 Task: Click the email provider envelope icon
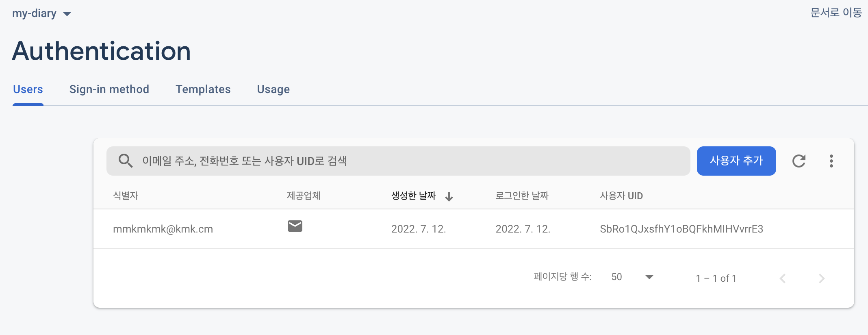295,226
